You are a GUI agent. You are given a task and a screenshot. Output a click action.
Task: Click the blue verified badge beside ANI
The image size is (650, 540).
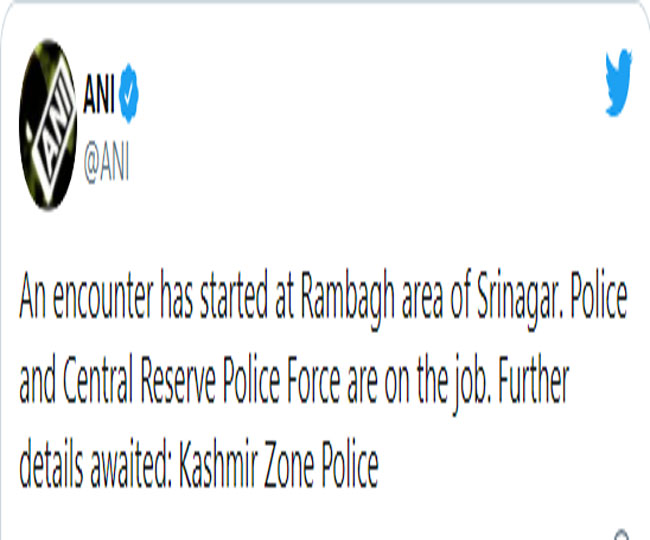pyautogui.click(x=129, y=93)
